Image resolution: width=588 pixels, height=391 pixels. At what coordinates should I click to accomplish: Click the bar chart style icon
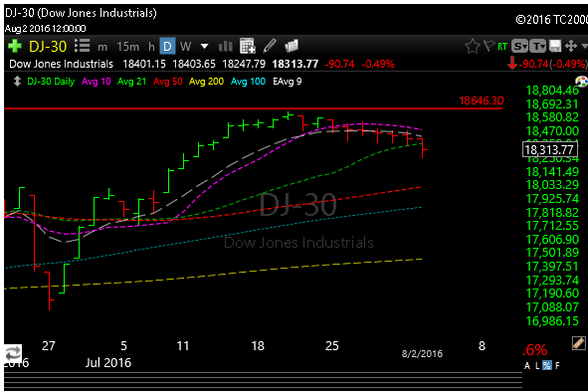(x=226, y=47)
